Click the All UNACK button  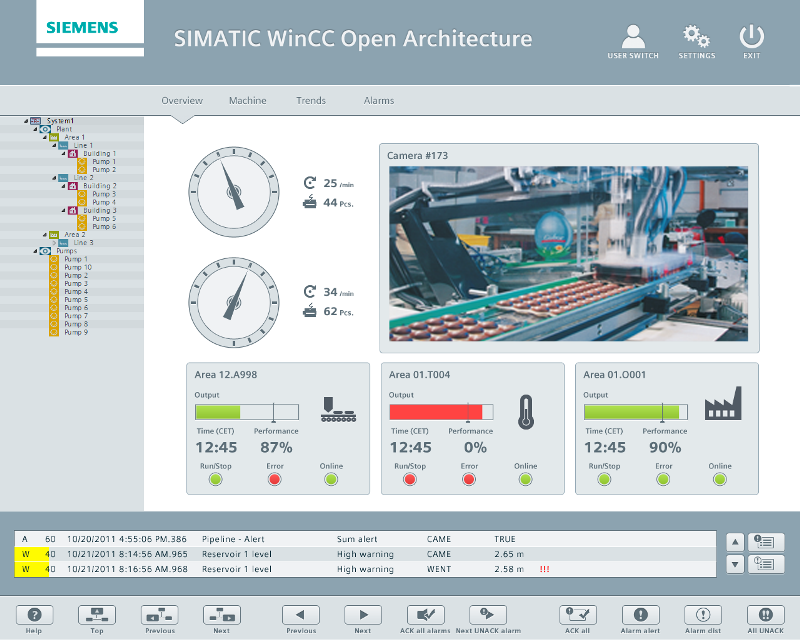tap(765, 615)
